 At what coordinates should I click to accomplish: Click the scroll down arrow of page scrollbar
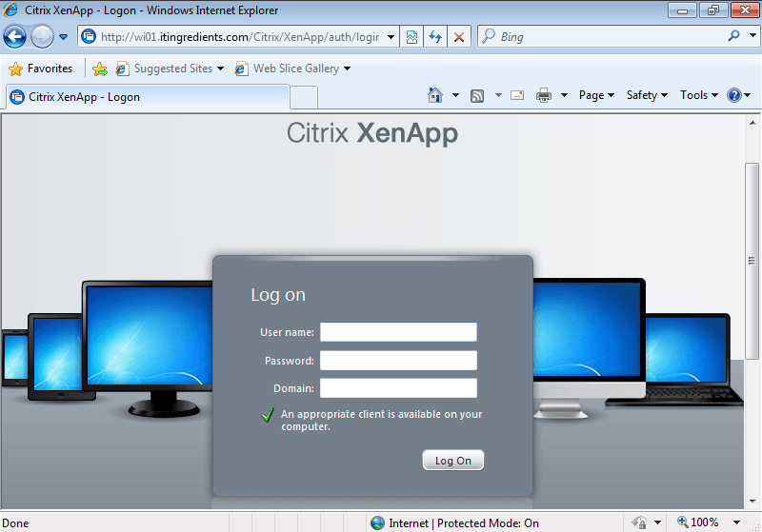click(752, 501)
